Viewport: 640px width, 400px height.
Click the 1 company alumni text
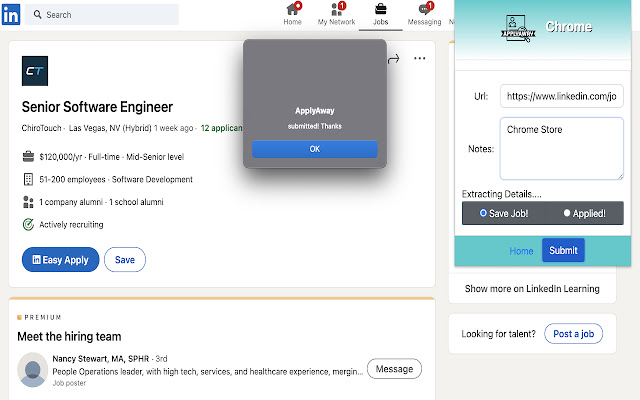(x=71, y=202)
